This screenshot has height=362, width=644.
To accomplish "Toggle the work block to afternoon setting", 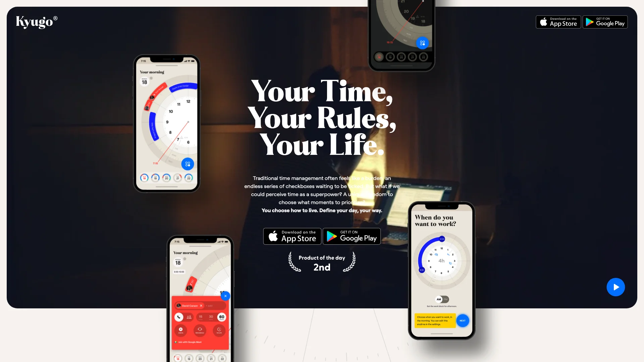I will coord(445,299).
